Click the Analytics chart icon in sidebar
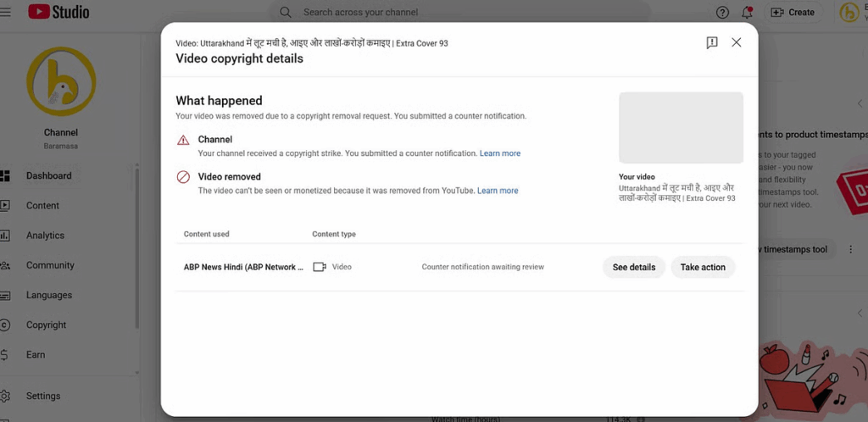 [5, 236]
